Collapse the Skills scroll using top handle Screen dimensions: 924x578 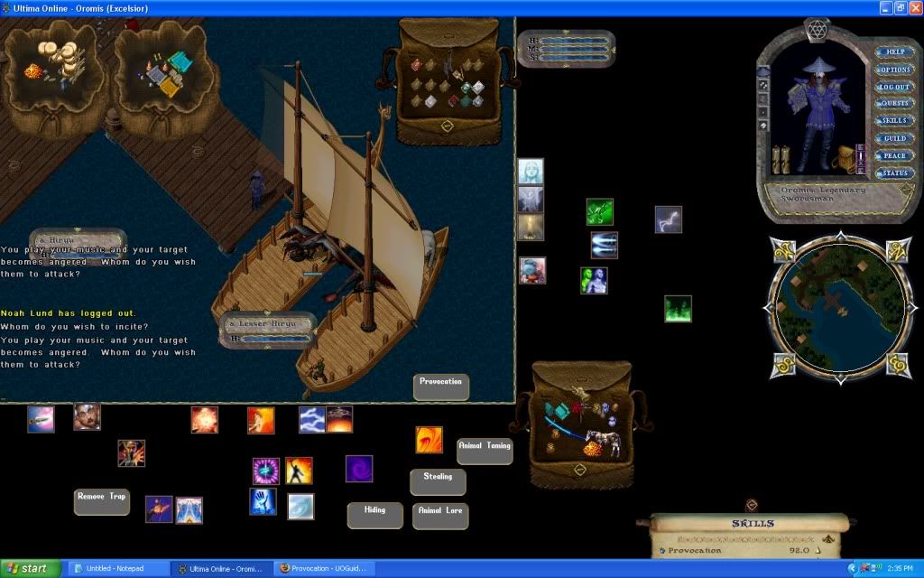[x=752, y=506]
